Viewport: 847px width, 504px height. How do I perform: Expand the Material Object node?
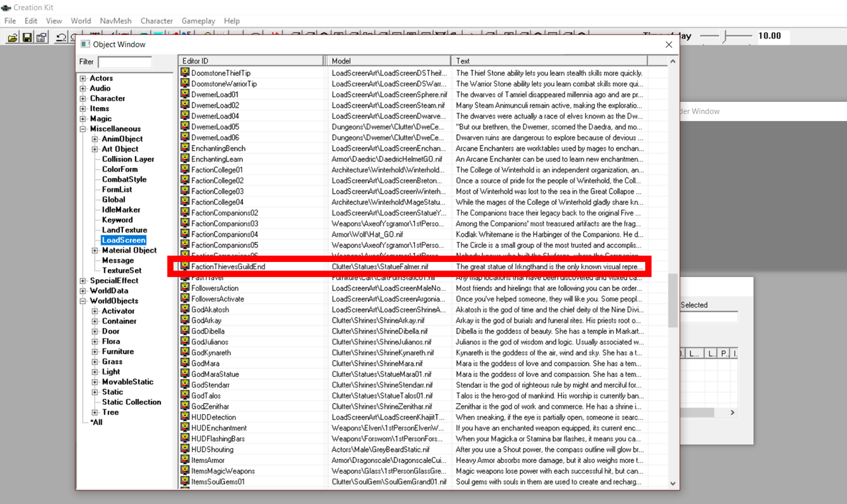tap(95, 251)
